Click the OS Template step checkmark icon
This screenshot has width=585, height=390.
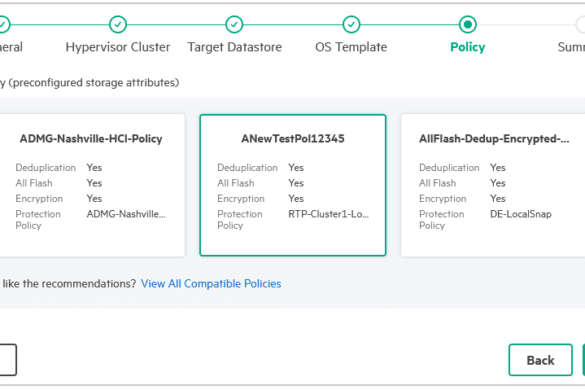coord(351,25)
